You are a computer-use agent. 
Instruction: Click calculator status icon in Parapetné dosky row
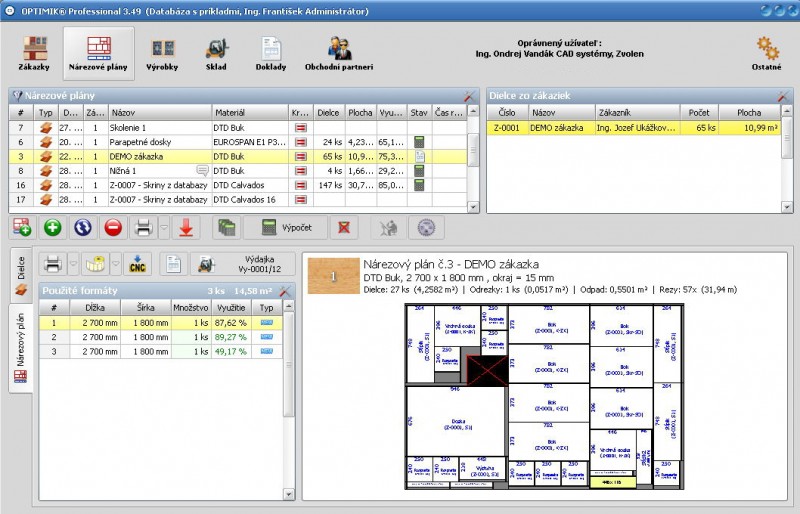[x=419, y=142]
